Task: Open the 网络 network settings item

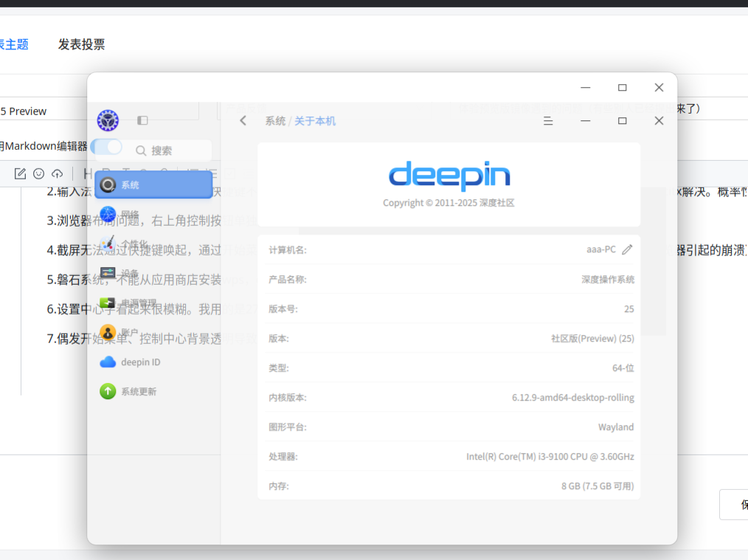Action: (x=153, y=214)
